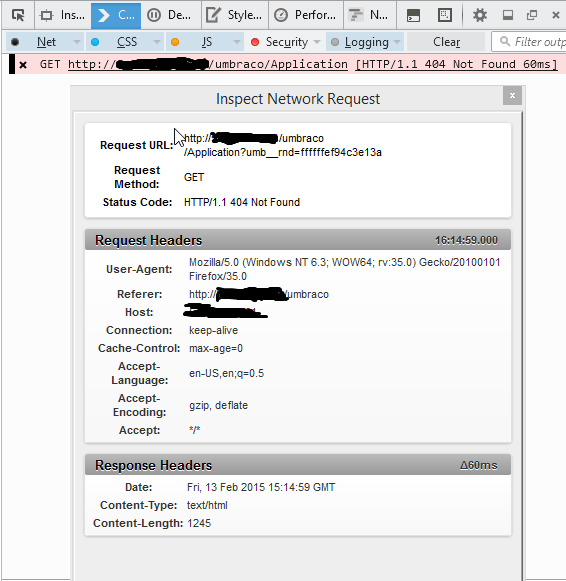Click the Filter output search field
Viewport: 566px width, 581px height.
530,42
